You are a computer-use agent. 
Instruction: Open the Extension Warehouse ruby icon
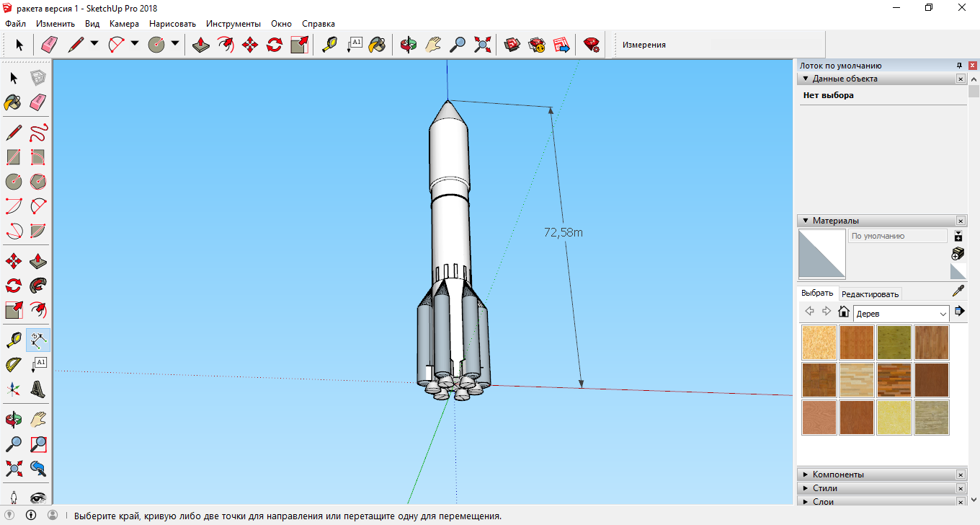click(x=592, y=45)
